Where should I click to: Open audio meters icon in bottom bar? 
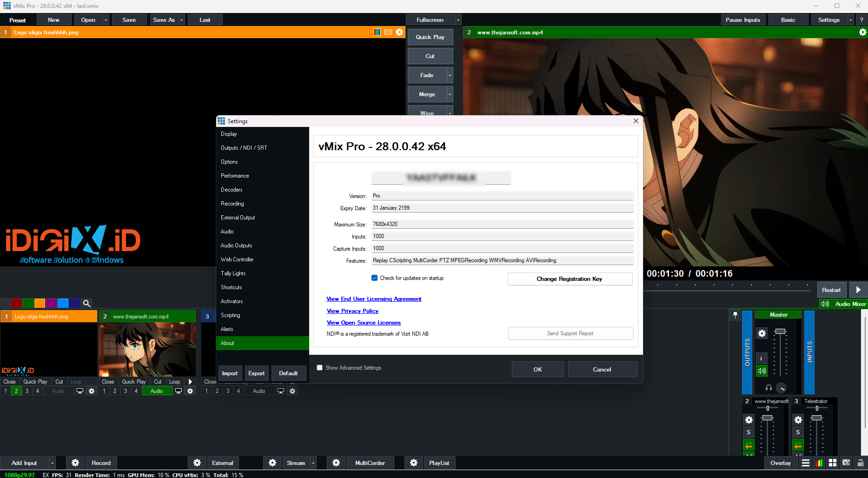(x=819, y=463)
